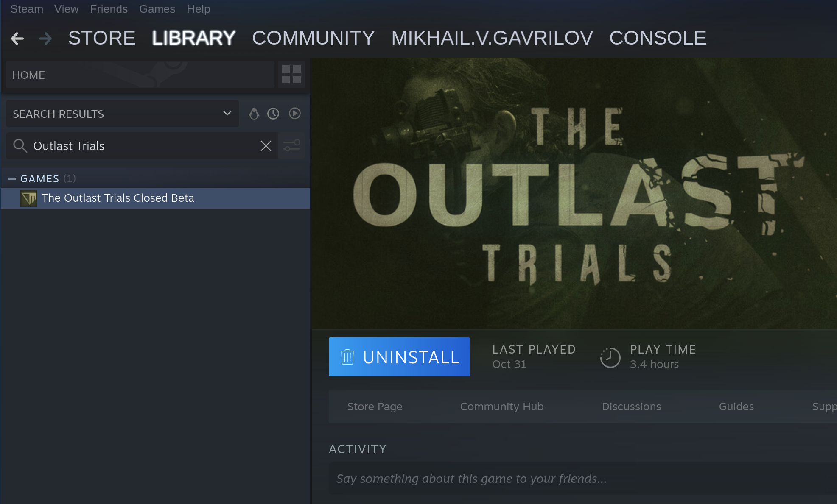Viewport: 837px width, 504px height.
Task: Collapse the Games category
Action: pyautogui.click(x=12, y=179)
